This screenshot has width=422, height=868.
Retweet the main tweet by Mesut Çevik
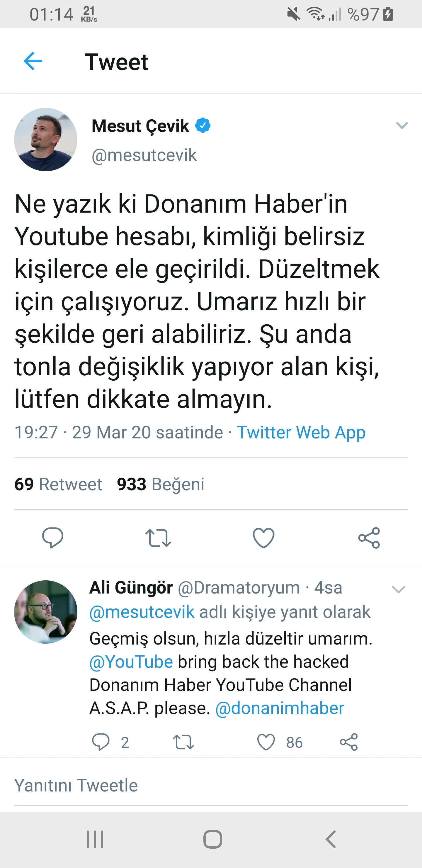click(x=158, y=538)
